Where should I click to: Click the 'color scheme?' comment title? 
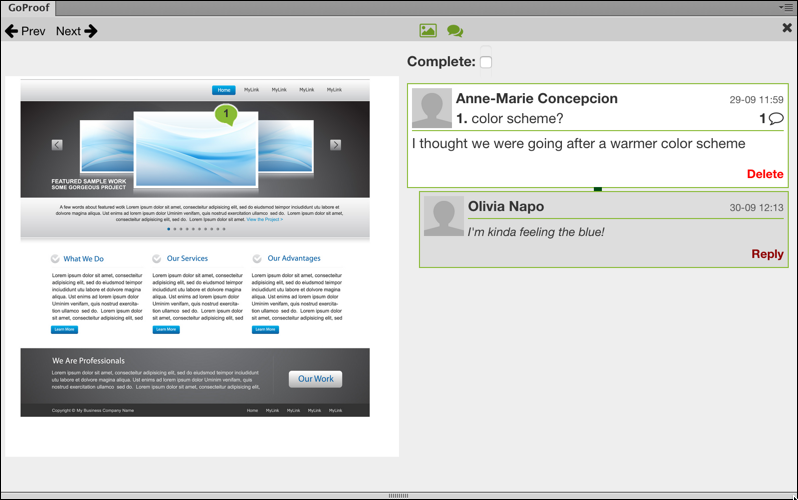point(517,119)
